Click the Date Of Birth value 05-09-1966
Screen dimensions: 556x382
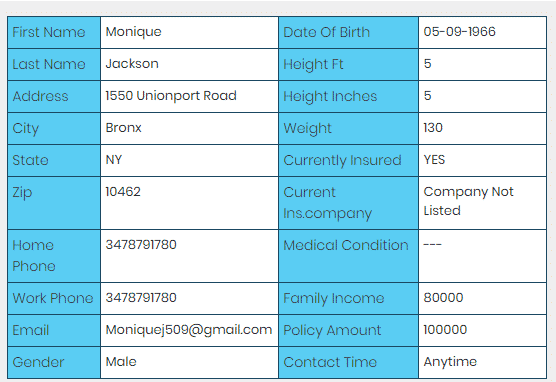pyautogui.click(x=459, y=32)
